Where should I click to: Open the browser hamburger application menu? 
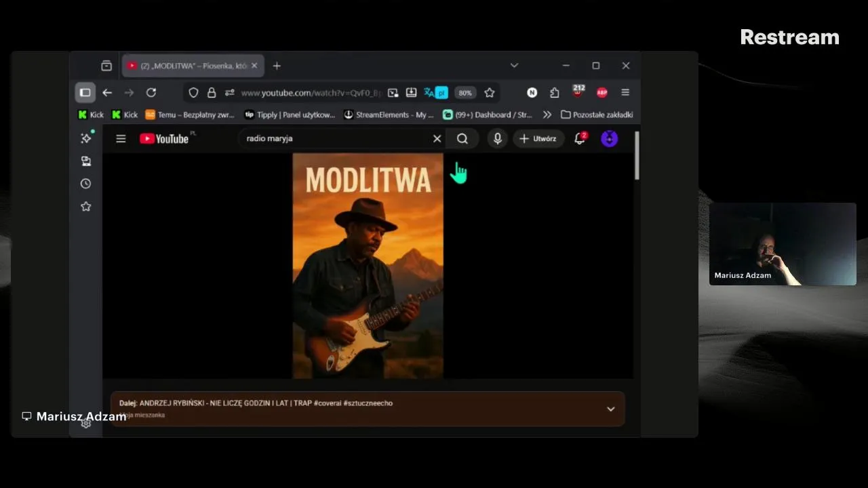click(x=625, y=93)
